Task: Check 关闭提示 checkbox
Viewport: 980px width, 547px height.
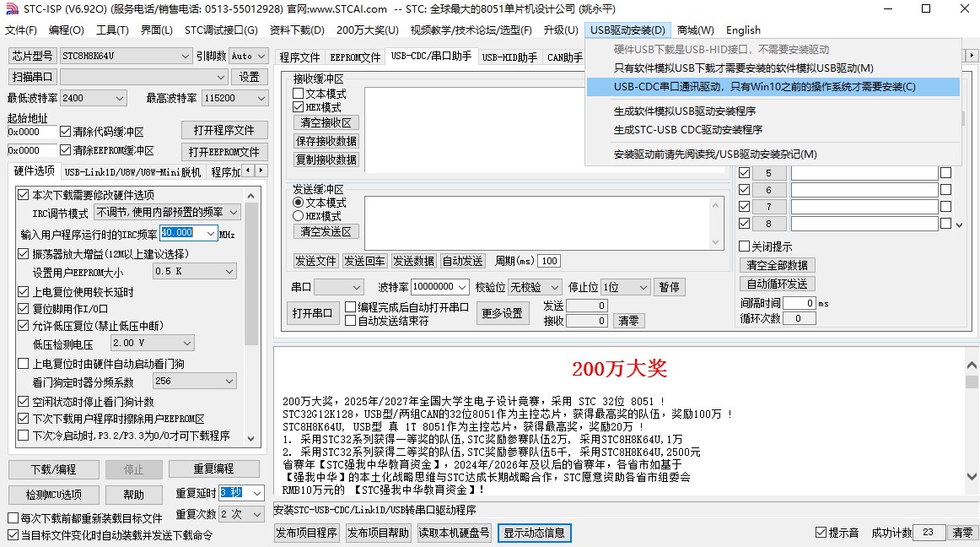Action: pos(745,246)
